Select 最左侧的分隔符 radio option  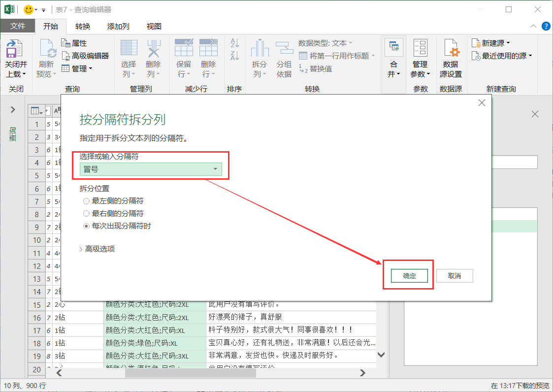click(86, 201)
